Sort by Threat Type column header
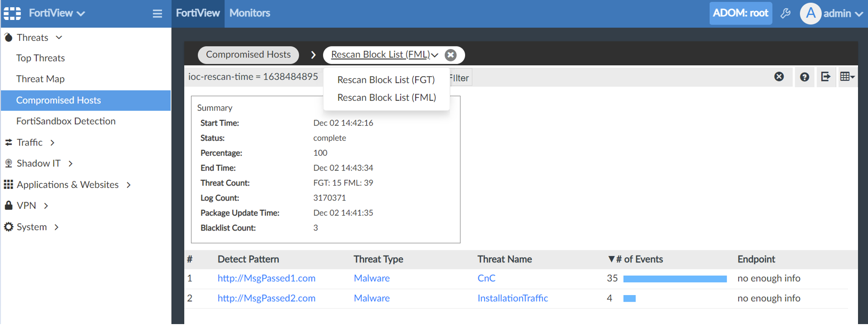The height and width of the screenshot is (326, 868). (x=378, y=259)
